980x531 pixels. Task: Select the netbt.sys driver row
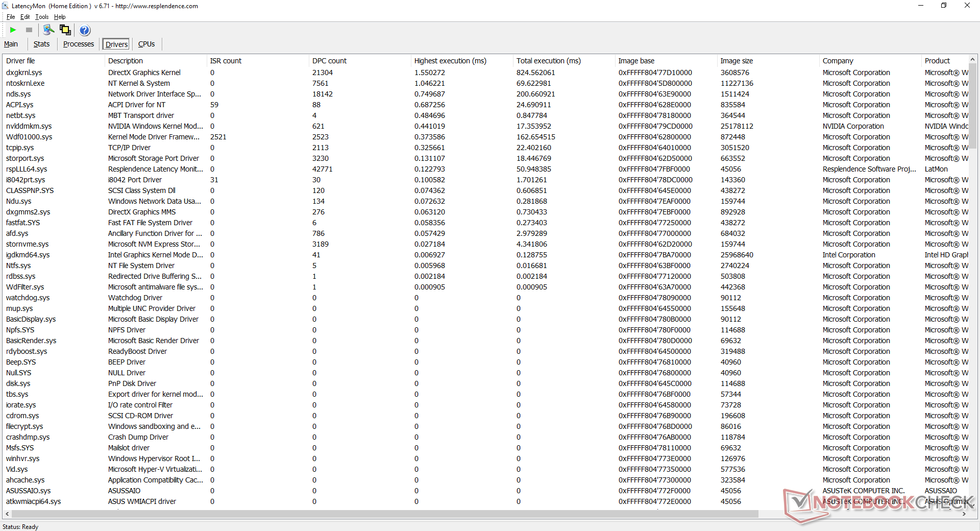(x=486, y=115)
